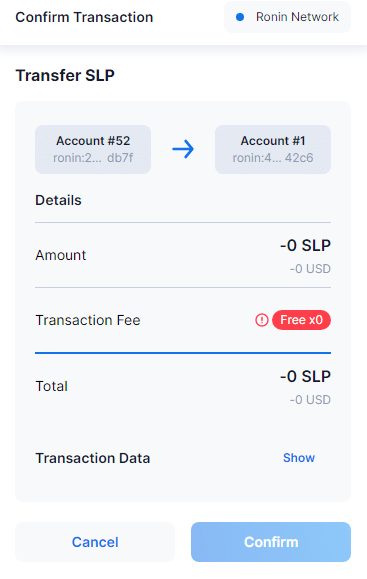367x579 pixels.
Task: Select the recipient Account #1 card
Action: tap(273, 149)
